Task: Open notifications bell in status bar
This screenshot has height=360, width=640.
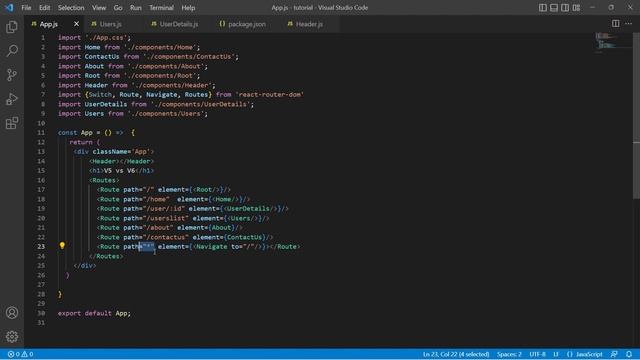Action: coord(629,354)
